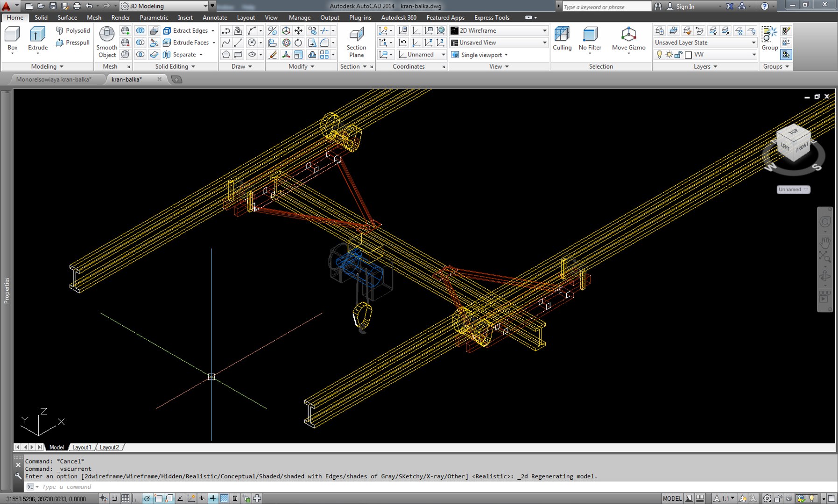Toggle Dynamic Input in status bar

[202, 498]
